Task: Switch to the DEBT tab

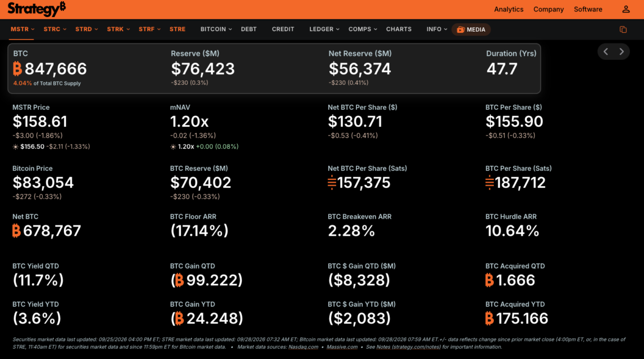Action: point(249,29)
